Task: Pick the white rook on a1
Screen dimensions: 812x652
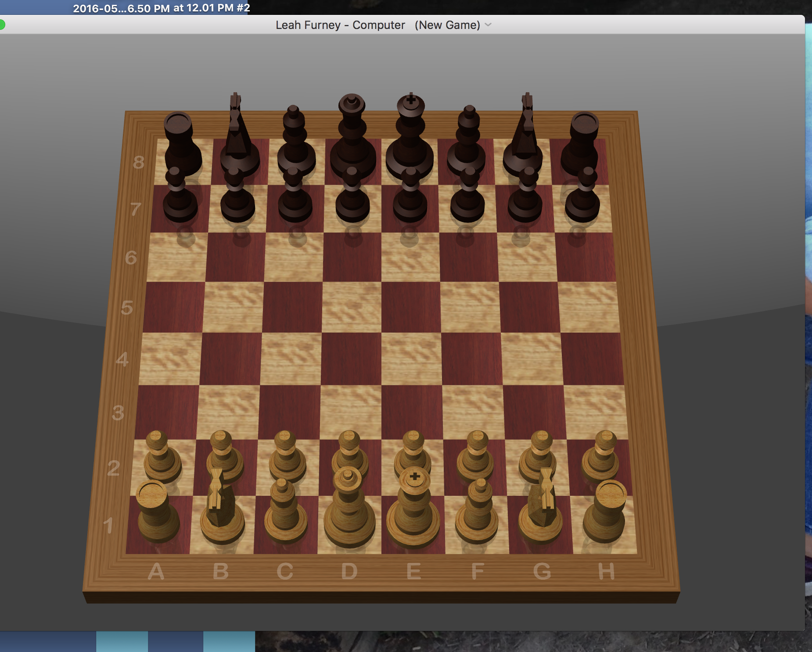Action: (x=157, y=512)
